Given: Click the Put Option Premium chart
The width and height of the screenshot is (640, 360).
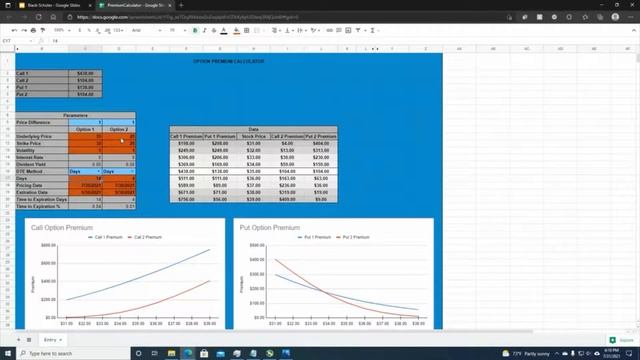Looking at the screenshot, I should [333, 273].
